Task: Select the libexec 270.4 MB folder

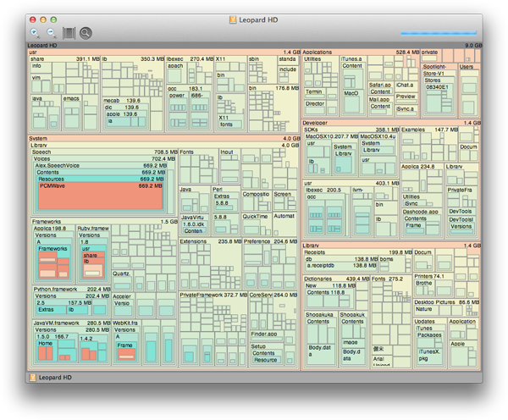Action: click(x=190, y=59)
